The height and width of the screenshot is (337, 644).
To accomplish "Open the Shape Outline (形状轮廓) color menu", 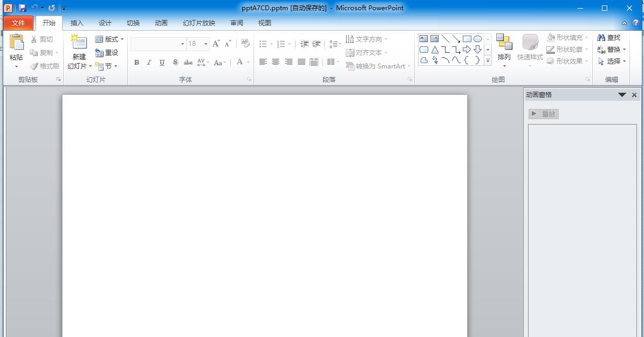I will [x=567, y=49].
